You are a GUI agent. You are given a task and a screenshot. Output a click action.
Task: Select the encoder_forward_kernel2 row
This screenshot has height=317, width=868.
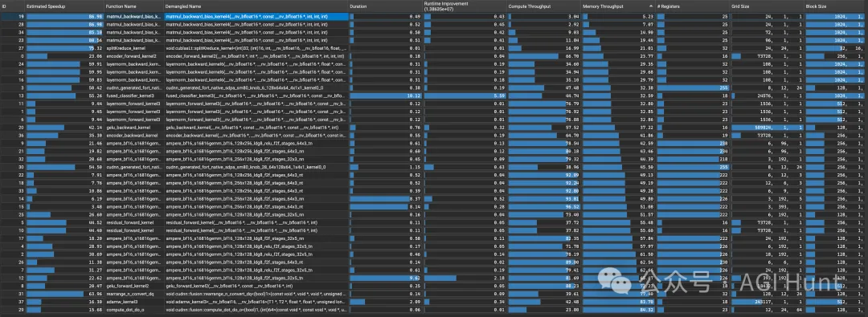point(434,56)
